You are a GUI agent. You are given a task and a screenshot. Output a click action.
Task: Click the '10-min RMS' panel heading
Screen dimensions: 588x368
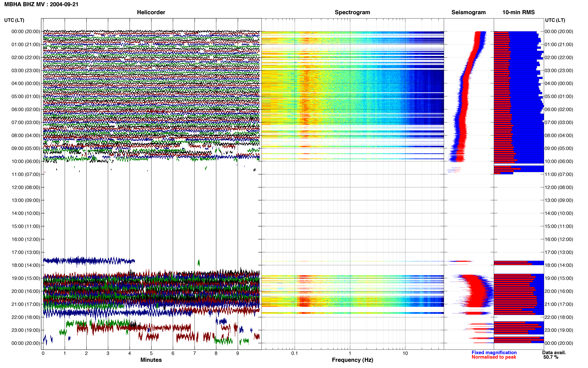pos(518,12)
